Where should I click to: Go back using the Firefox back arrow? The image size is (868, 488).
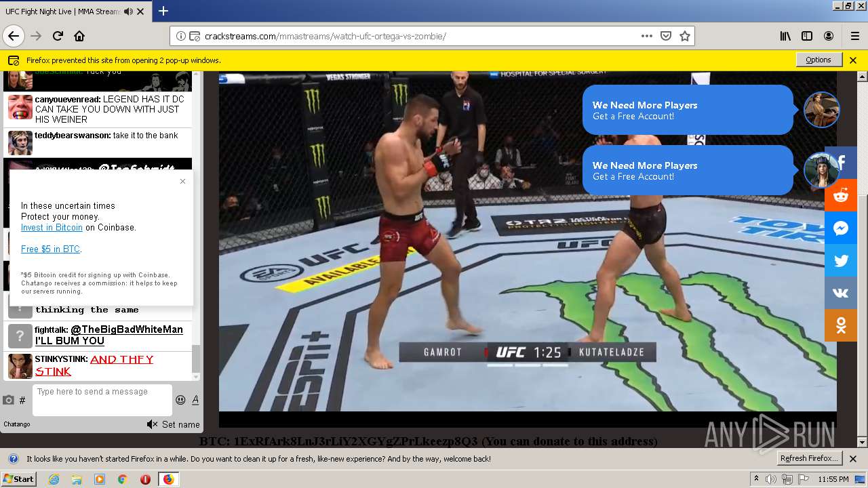(x=14, y=36)
